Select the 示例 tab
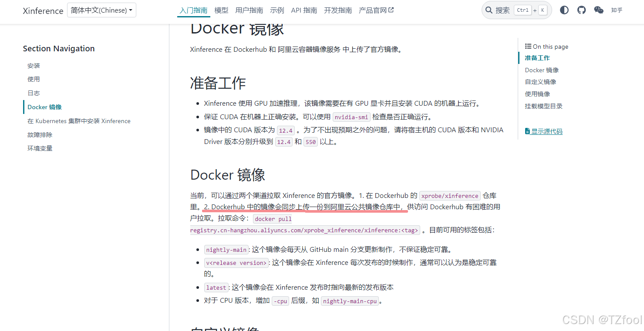 coord(277,10)
